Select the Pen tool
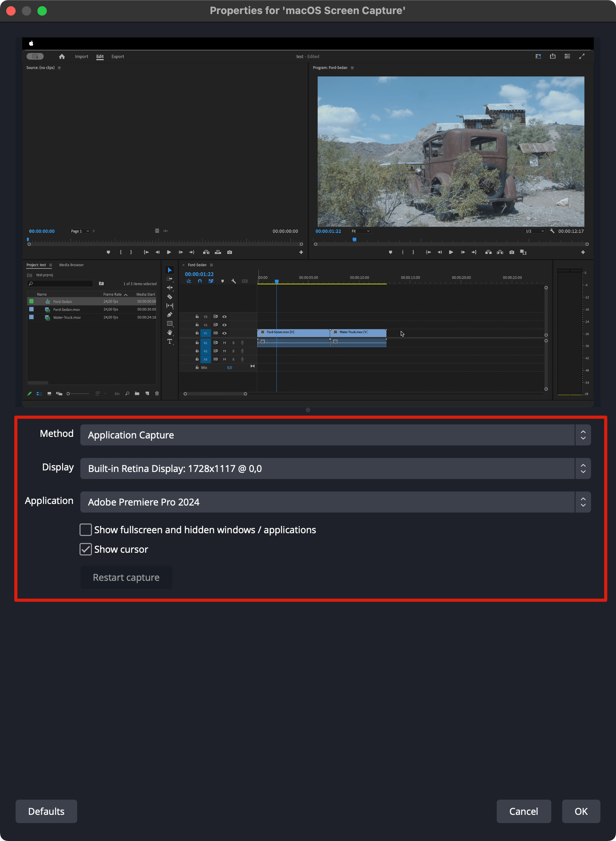This screenshot has width=616, height=841. pyautogui.click(x=170, y=315)
